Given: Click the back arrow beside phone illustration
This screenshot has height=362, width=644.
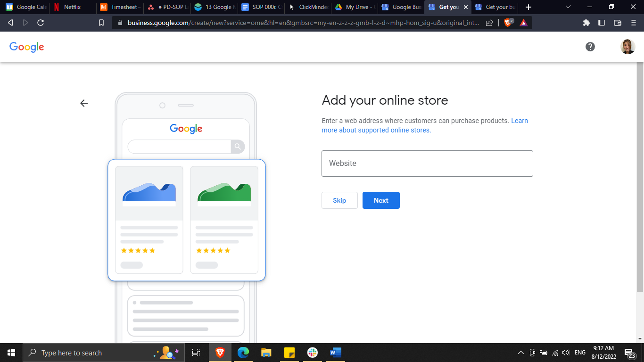Looking at the screenshot, I should coord(84,103).
